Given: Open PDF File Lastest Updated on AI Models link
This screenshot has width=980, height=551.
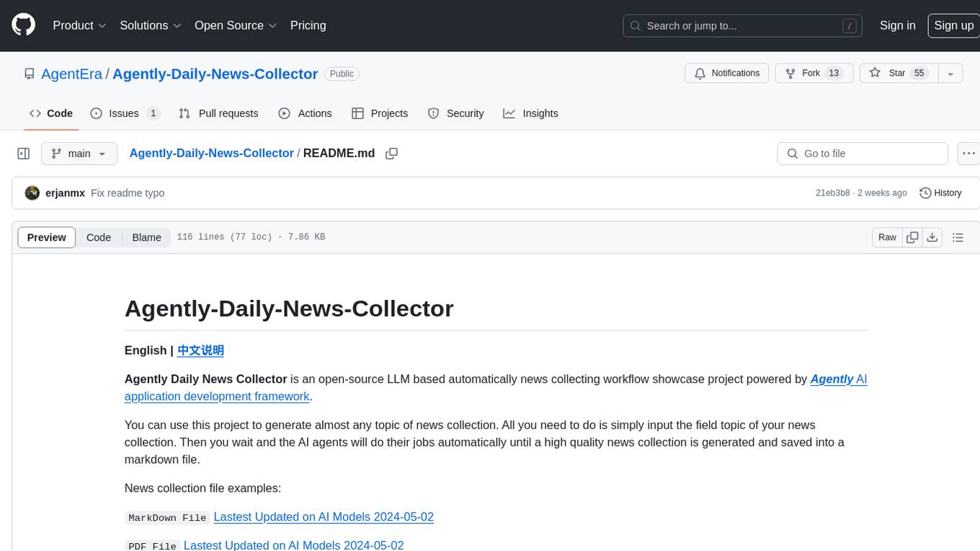Looking at the screenshot, I should tap(293, 545).
